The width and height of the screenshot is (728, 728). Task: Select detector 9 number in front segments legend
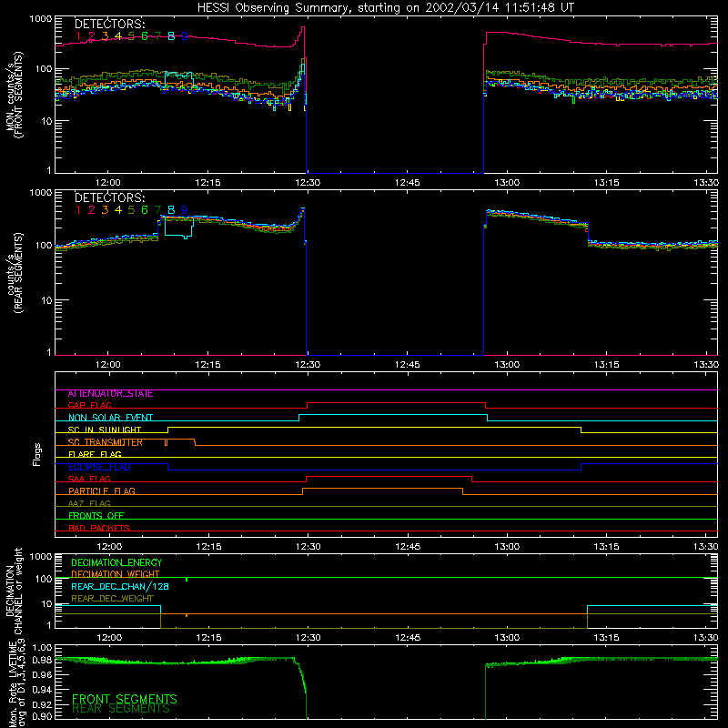[x=185, y=36]
